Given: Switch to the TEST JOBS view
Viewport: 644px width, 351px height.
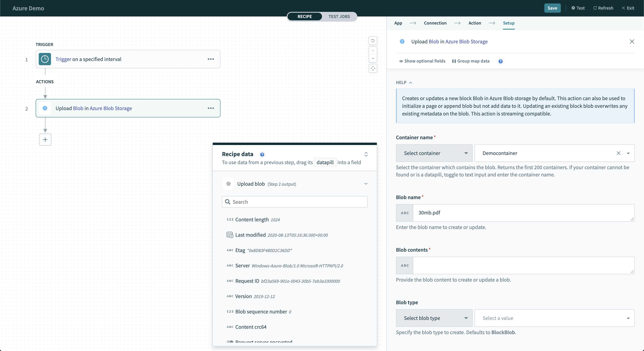Looking at the screenshot, I should (339, 16).
